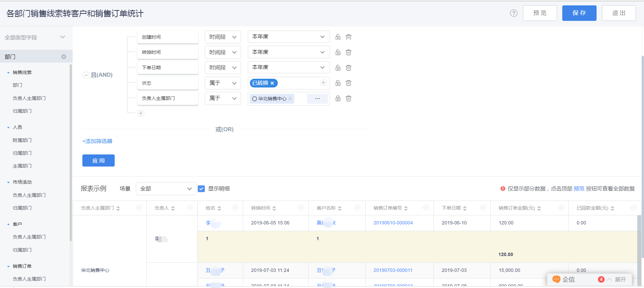
Task: Delete the 状态 filter row
Action: [x=348, y=83]
